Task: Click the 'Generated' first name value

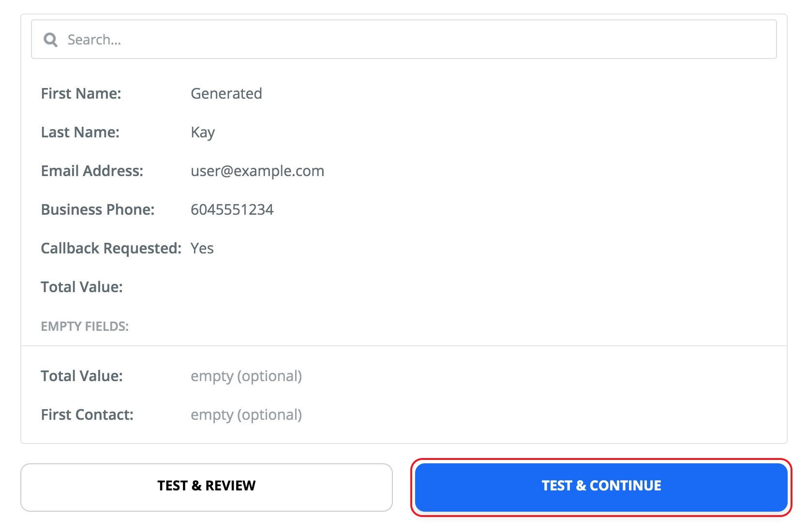Action: 226,93
